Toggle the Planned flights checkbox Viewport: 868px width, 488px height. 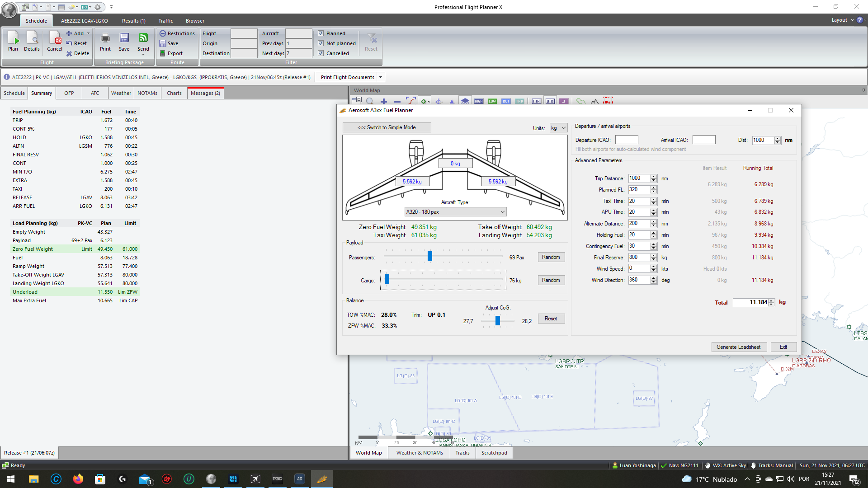321,33
